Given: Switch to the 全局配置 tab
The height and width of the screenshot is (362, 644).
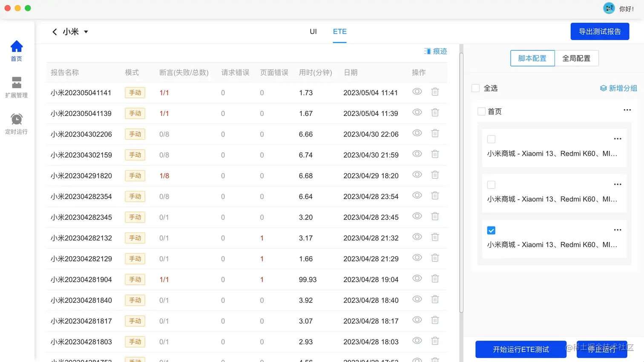Looking at the screenshot, I should [577, 58].
